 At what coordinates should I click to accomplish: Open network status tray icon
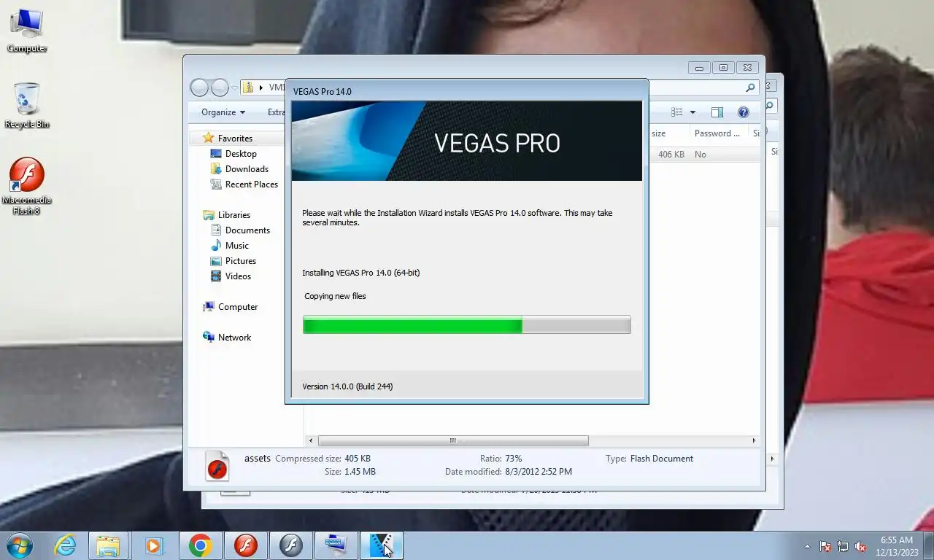tap(843, 546)
